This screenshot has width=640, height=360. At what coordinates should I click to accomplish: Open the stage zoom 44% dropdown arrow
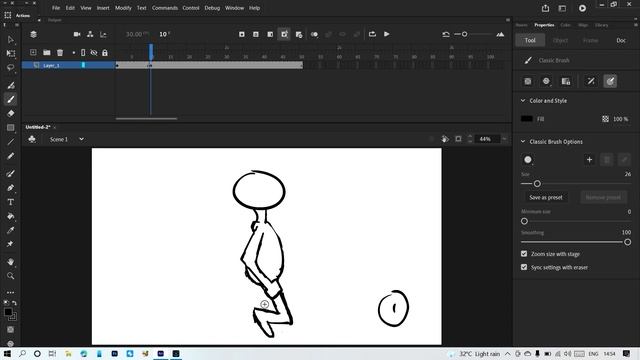pos(504,139)
